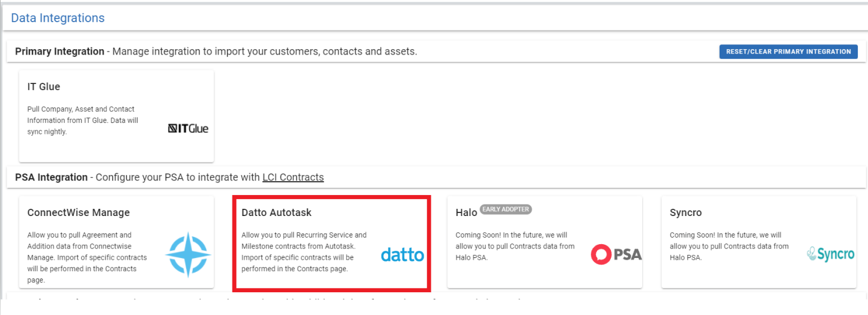Open the LCI Contracts link
The width and height of the screenshot is (868, 315).
pyautogui.click(x=293, y=178)
